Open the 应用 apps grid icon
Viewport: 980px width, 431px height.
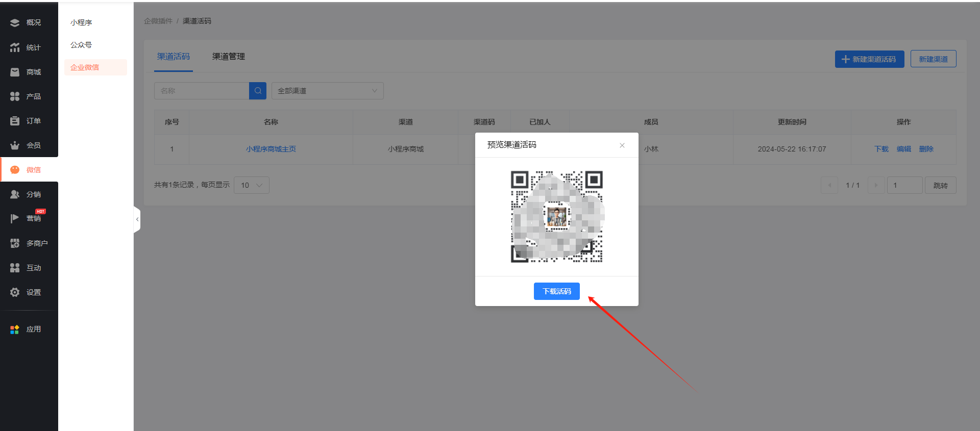[15, 329]
